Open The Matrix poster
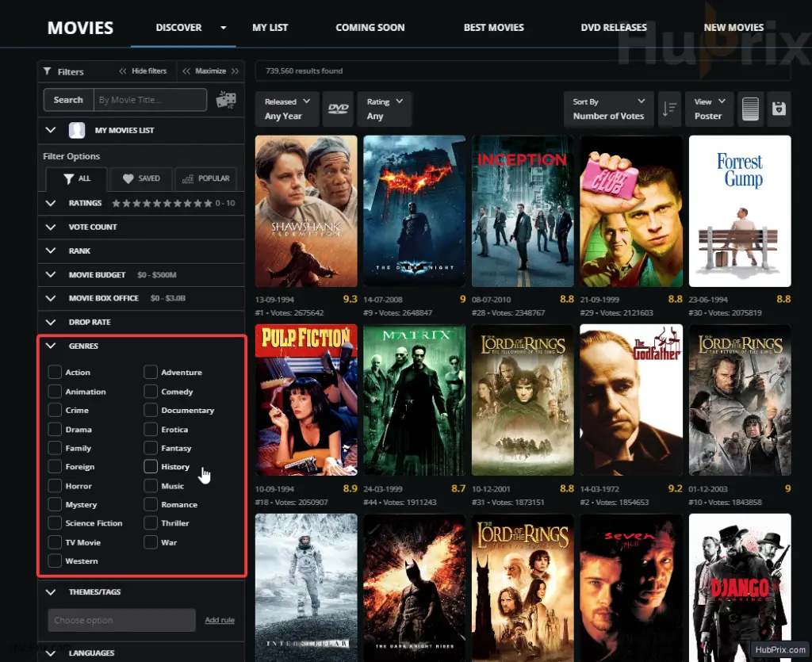 414,400
